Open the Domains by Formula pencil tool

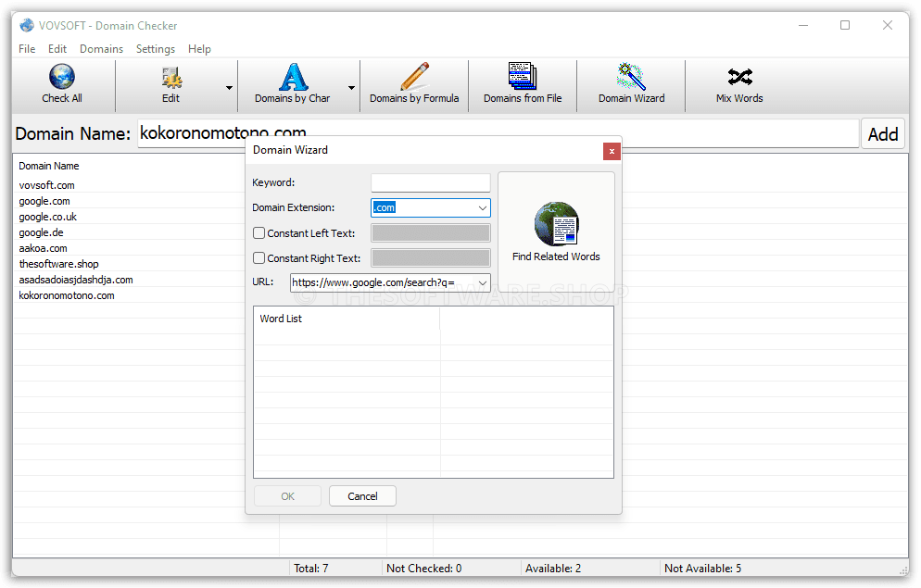coord(414,83)
